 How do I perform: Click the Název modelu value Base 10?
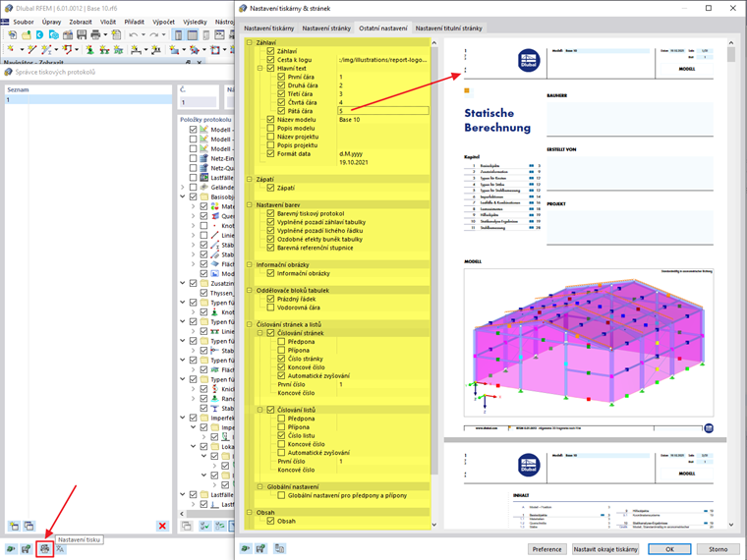(350, 120)
